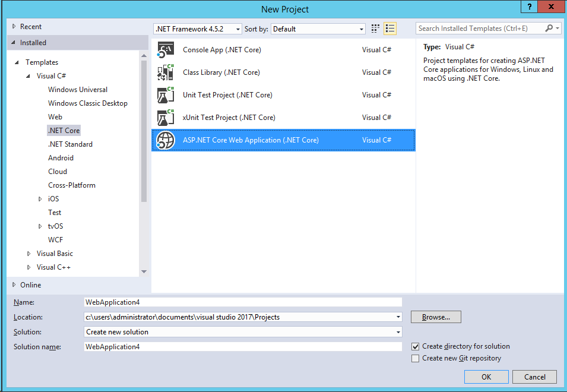
Task: Collapse the Templates tree node
Action: (17, 62)
